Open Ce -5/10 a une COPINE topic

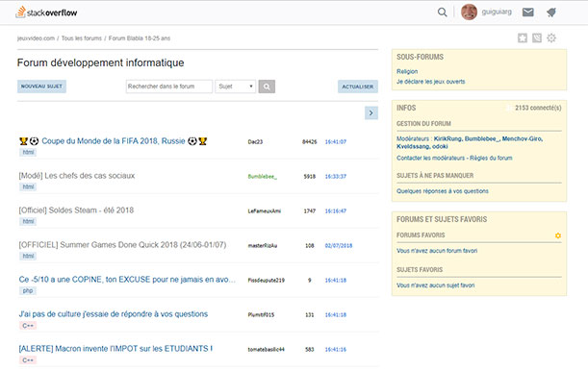coord(127,280)
